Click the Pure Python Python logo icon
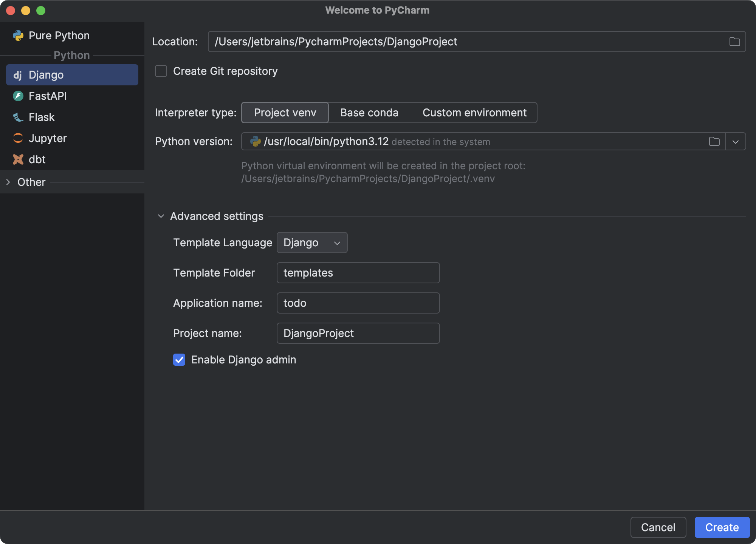Viewport: 756px width, 544px height. click(x=18, y=35)
